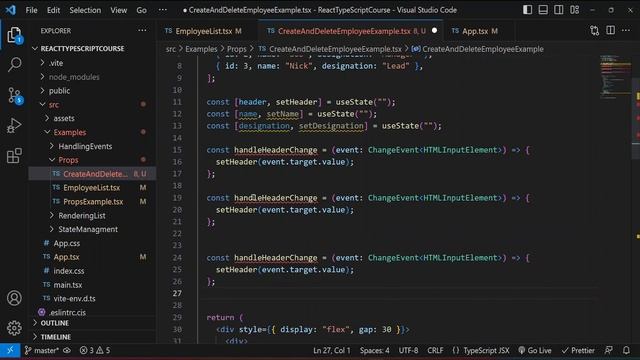Open the Source Control view
Screen dimensions: 640x360
point(14,96)
